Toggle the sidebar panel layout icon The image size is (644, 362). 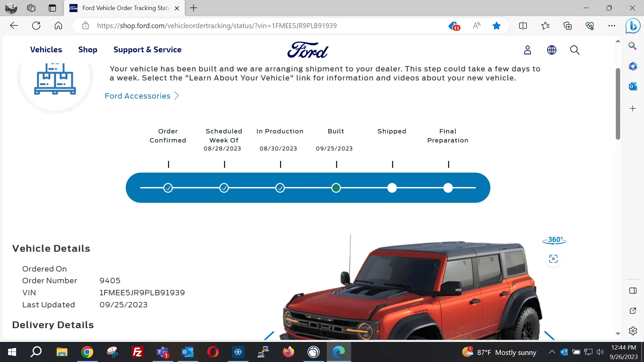coord(633,291)
